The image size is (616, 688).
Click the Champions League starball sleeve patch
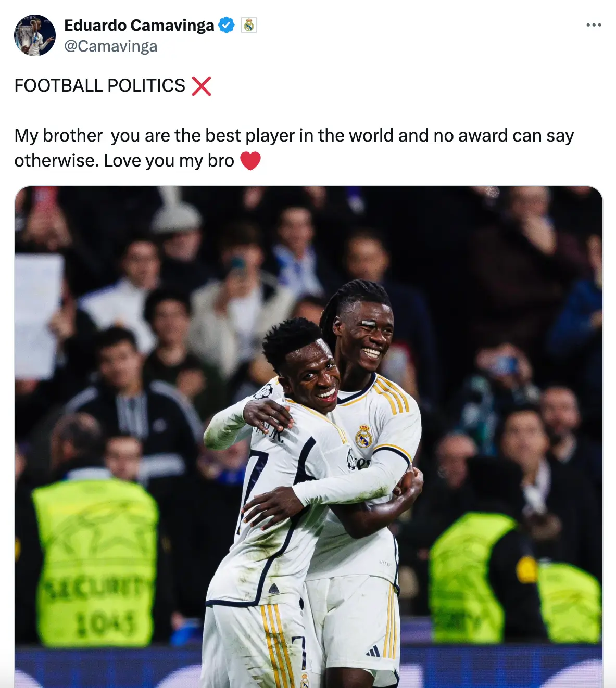click(x=264, y=391)
